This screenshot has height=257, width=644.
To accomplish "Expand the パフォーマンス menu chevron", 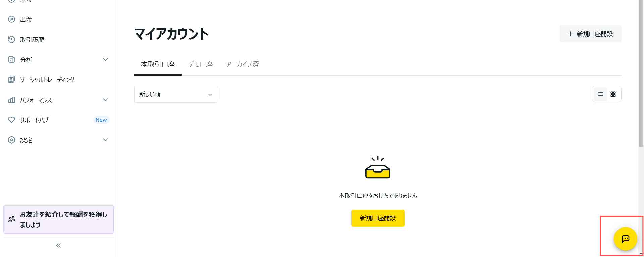I will (x=105, y=100).
